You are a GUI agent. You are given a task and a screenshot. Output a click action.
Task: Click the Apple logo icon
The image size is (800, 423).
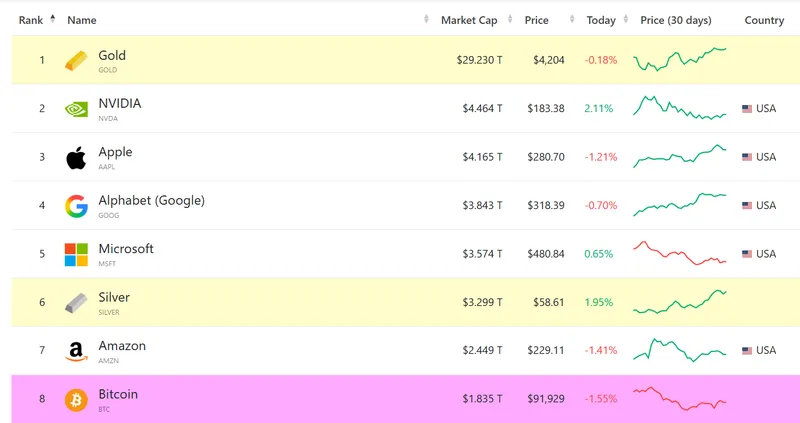click(76, 157)
